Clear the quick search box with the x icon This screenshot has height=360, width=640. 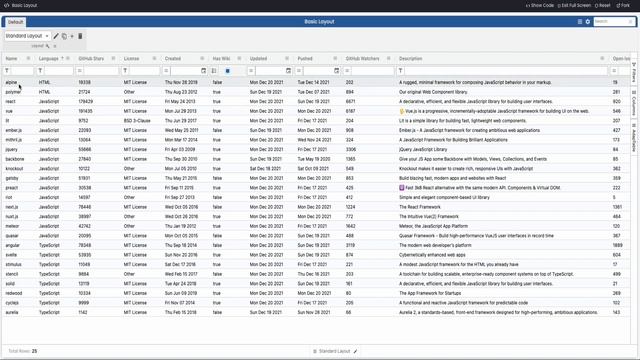point(630,22)
